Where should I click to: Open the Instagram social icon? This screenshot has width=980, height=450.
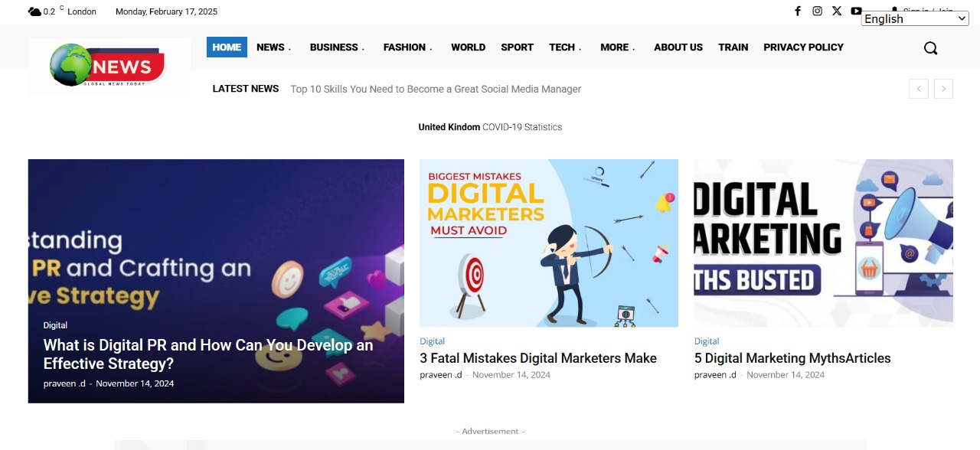point(817,11)
